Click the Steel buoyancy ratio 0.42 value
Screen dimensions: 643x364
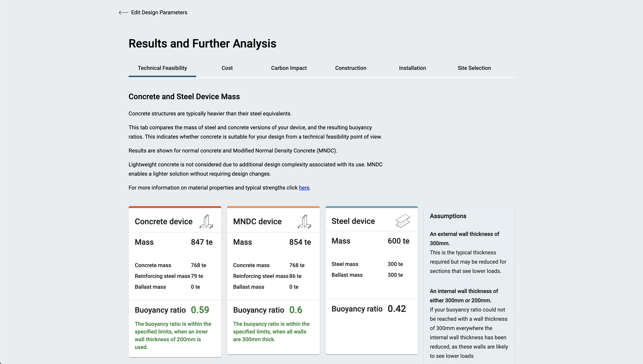coord(396,309)
